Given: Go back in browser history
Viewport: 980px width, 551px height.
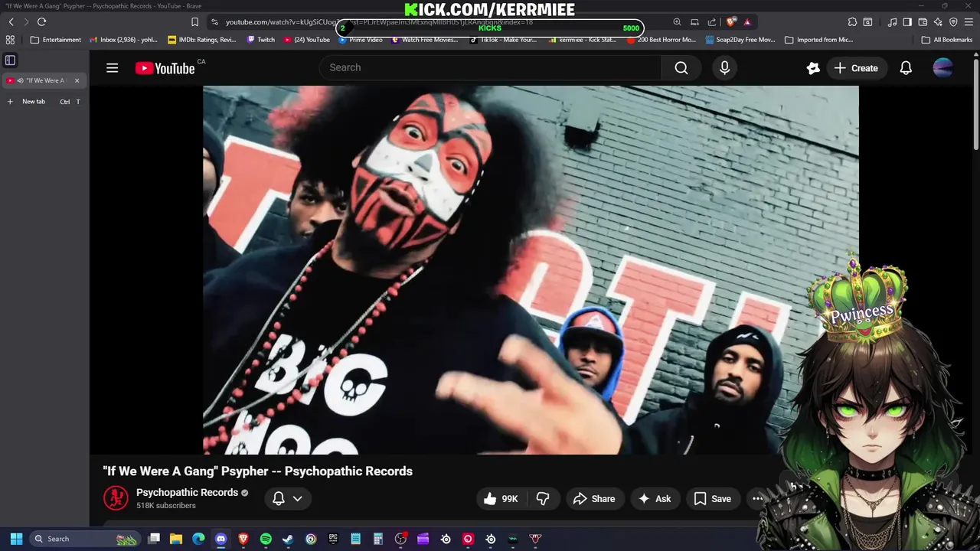Looking at the screenshot, I should click(x=11, y=22).
